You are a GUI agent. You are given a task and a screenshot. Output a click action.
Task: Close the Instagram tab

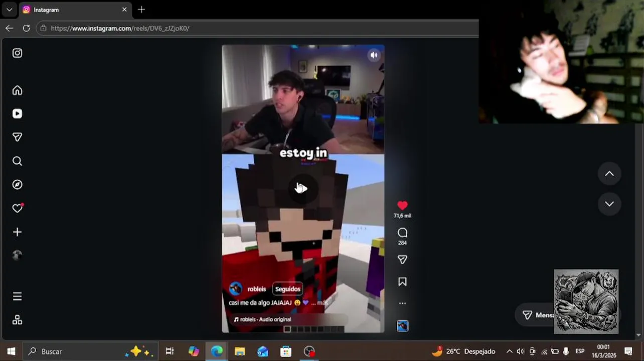click(x=124, y=10)
